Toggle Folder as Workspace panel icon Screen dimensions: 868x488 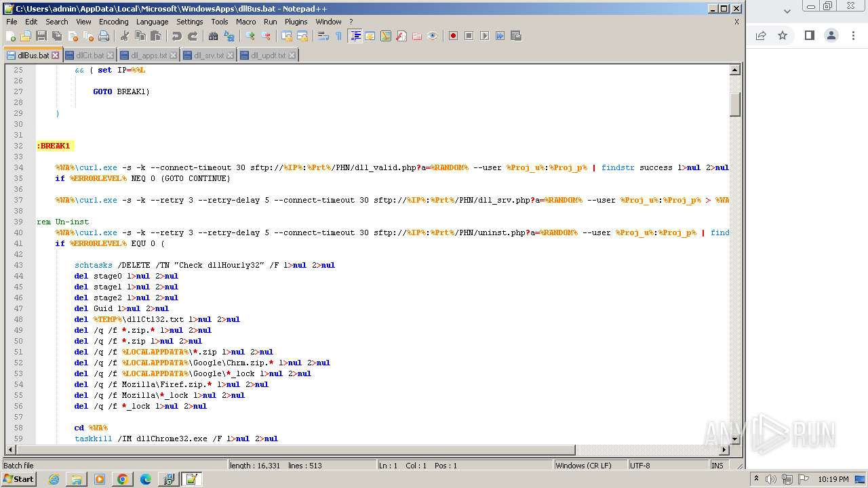click(417, 36)
